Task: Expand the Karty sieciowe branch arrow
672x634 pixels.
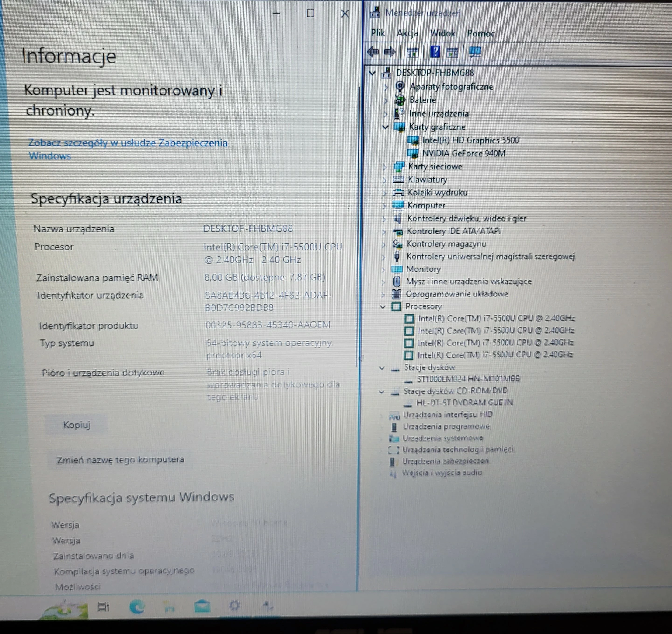Action: click(385, 167)
